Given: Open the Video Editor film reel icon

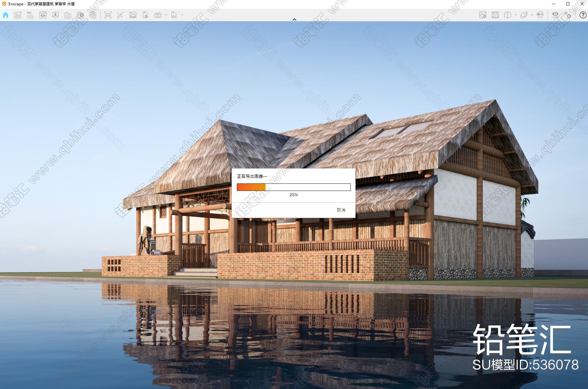Looking at the screenshot, I should coord(93,15).
